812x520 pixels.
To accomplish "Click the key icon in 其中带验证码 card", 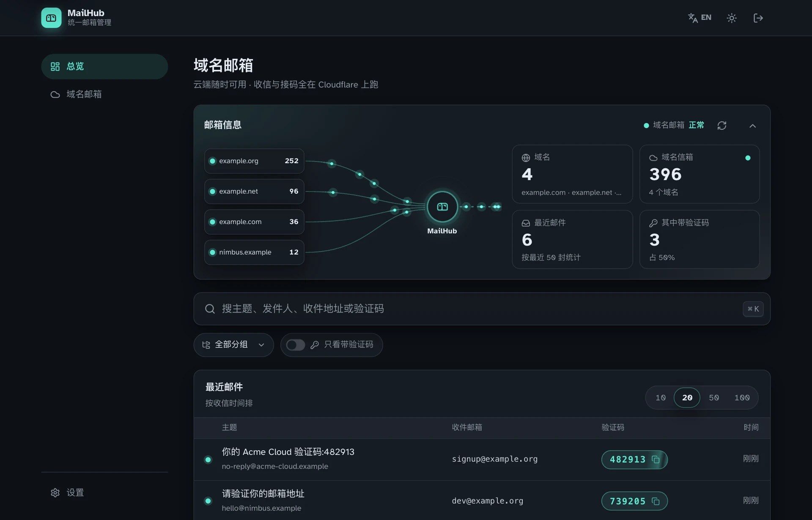I will tap(653, 223).
